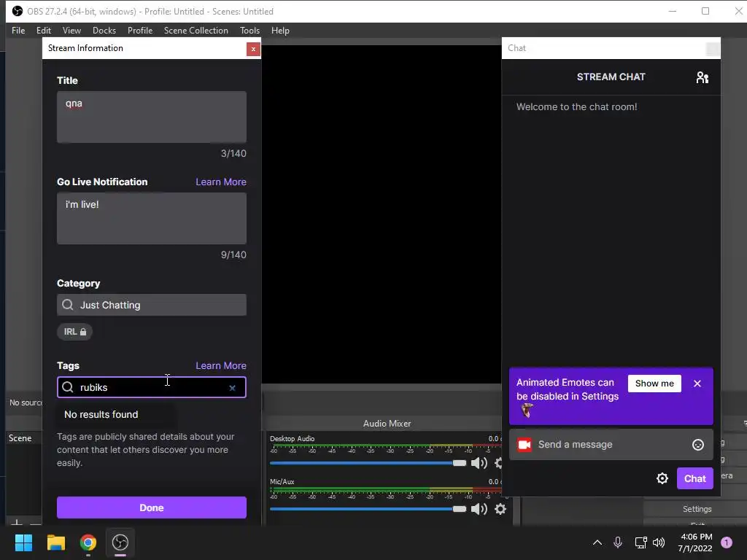Open the Docks menu
This screenshot has width=747, height=560.
[x=104, y=31]
